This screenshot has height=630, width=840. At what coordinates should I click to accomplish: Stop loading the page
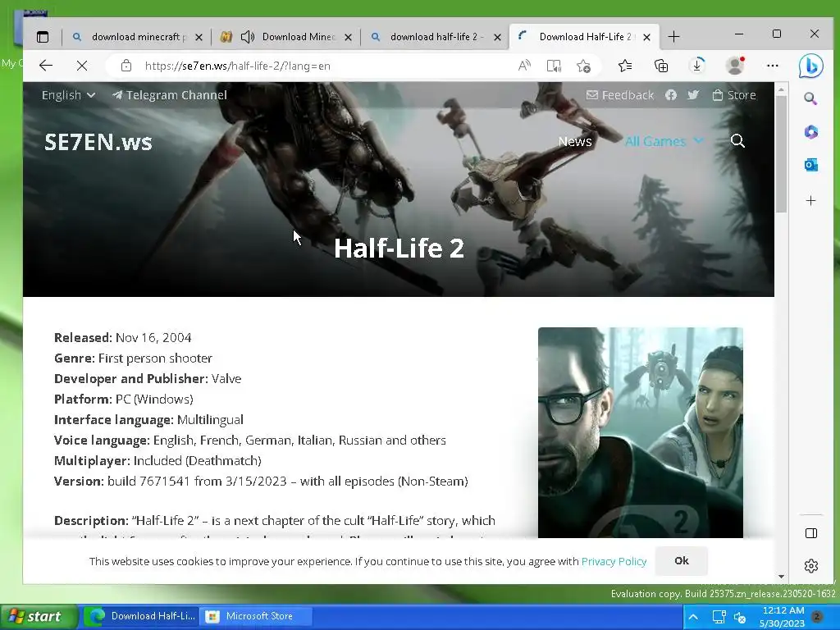pos(82,66)
